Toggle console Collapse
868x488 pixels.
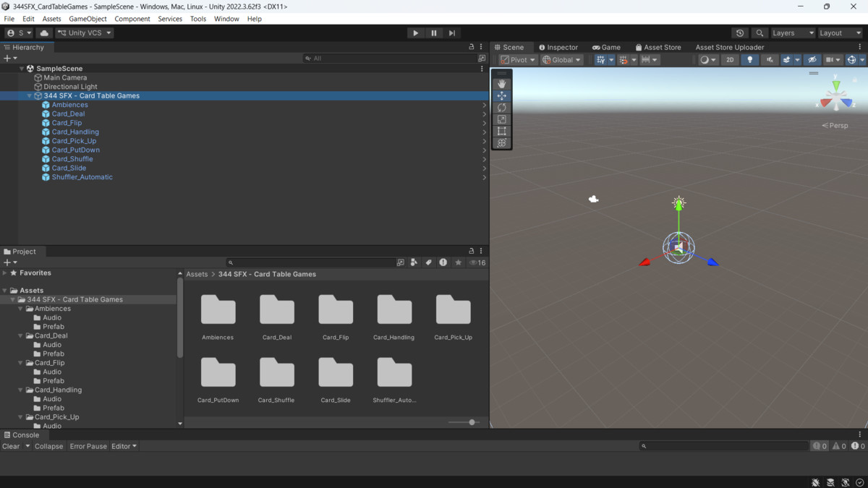[48, 446]
